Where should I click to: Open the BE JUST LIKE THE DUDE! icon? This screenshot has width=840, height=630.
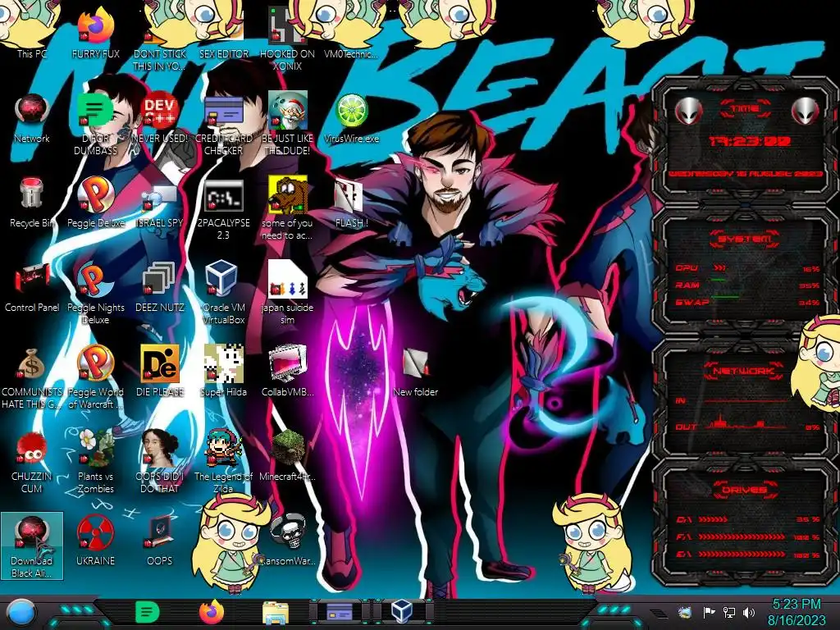pyautogui.click(x=287, y=125)
